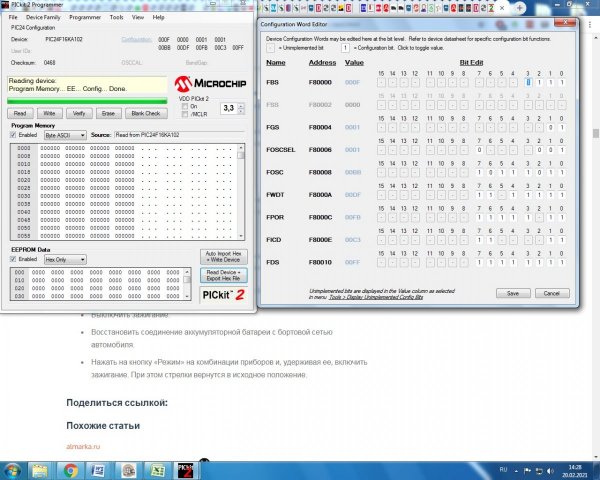This screenshot has width=600, height=480.
Task: Toggle FOSC configuration bit 6
Action: click(493, 171)
